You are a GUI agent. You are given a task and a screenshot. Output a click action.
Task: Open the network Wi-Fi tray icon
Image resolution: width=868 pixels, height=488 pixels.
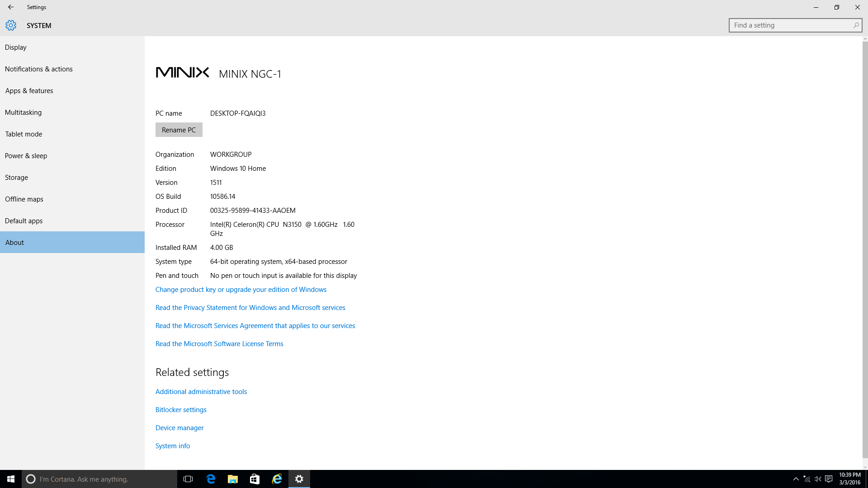[807, 479]
